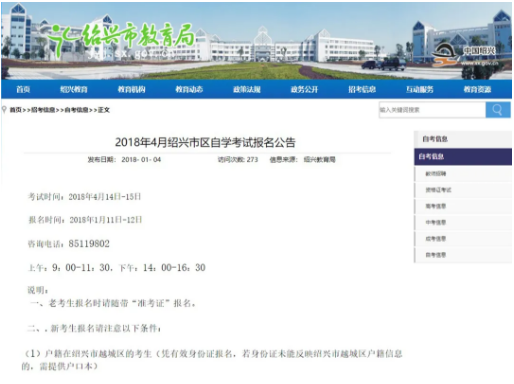Open the last sidebar list item 自考信息
Screen dimensions: 514x384
[x=463, y=255]
